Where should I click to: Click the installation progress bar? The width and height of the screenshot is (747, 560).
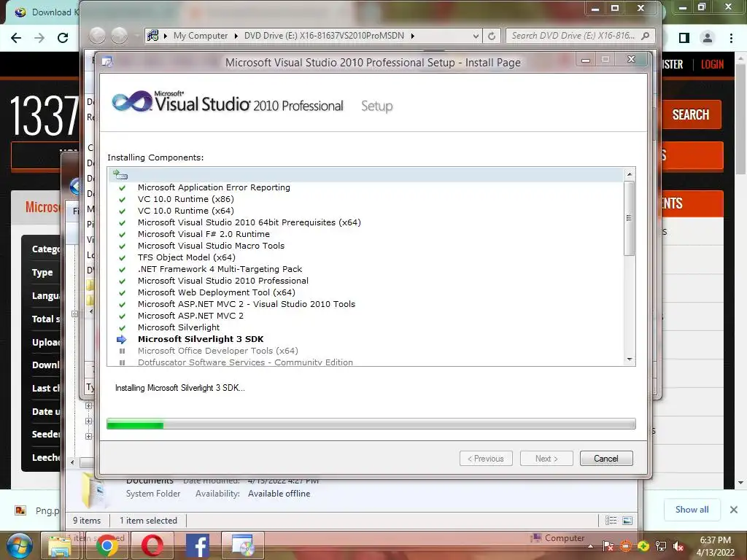pos(371,424)
